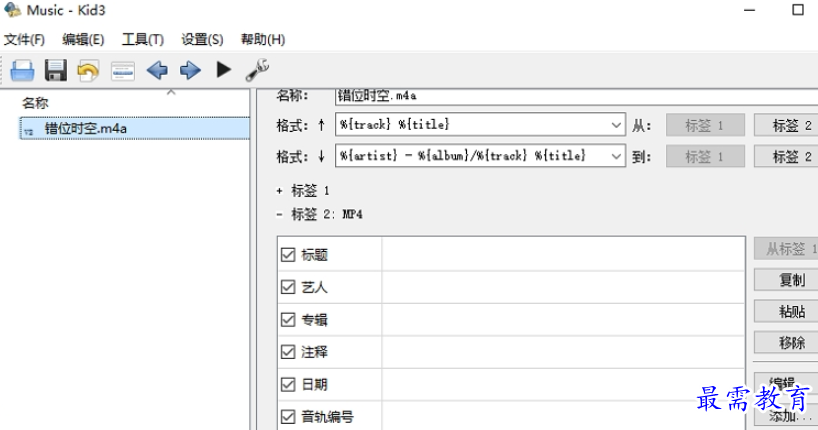Apply upward format arrow next to first 格式
The width and height of the screenshot is (818, 430).
[x=321, y=125]
